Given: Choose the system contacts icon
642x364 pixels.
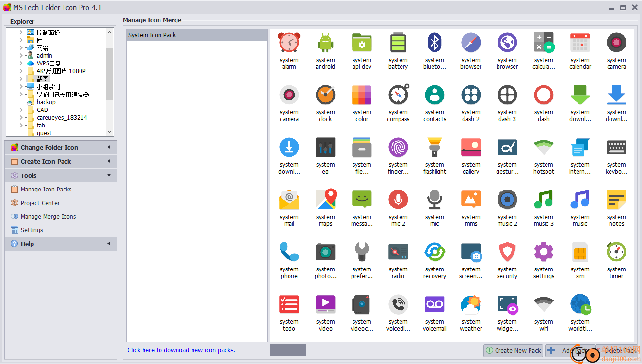Looking at the screenshot, I should tap(434, 95).
